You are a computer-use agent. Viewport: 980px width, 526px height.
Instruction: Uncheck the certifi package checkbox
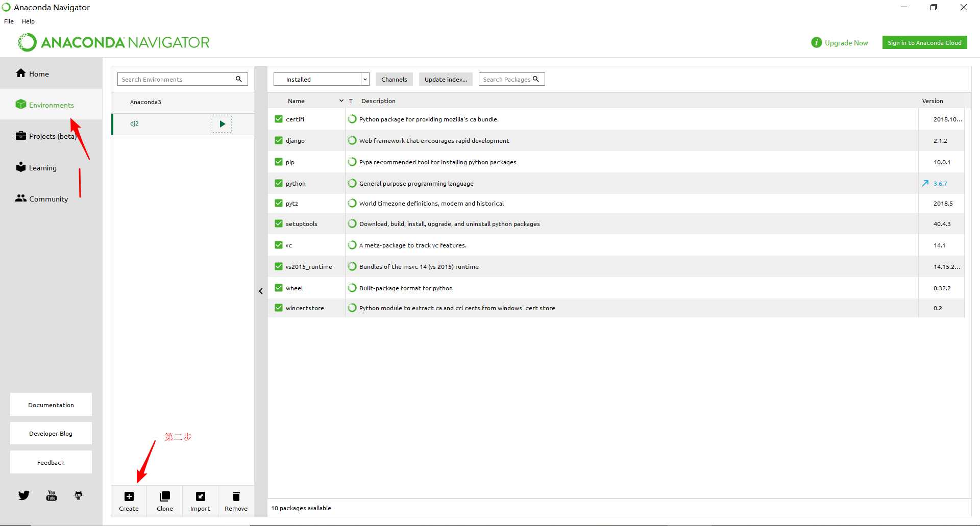[279, 119]
